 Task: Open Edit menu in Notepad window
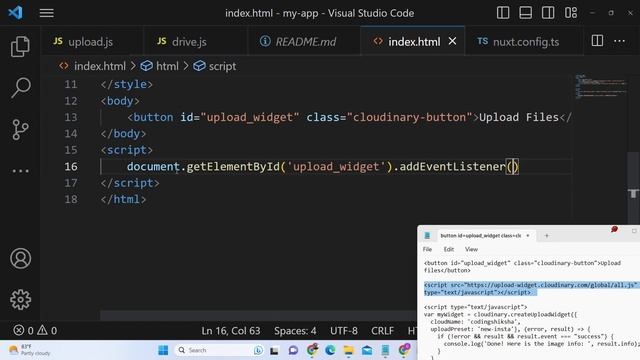point(449,249)
